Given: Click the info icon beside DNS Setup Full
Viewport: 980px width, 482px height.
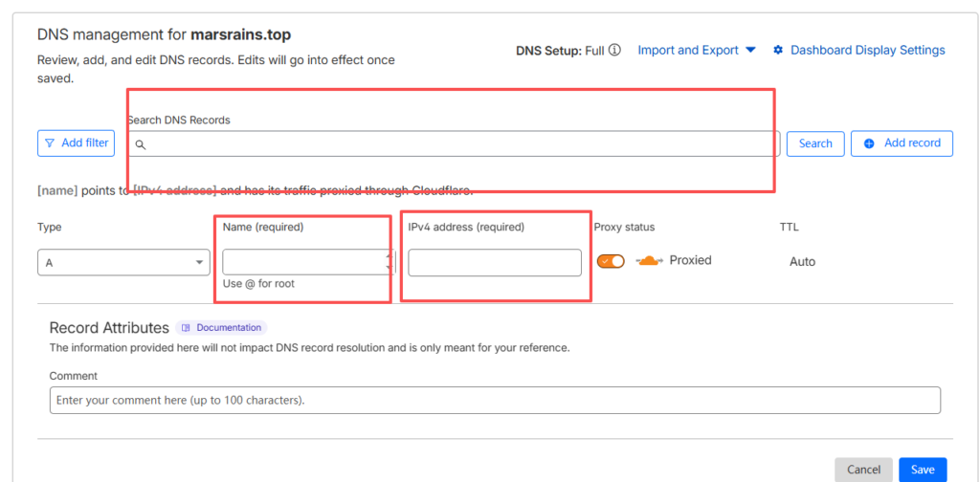Looking at the screenshot, I should tap(614, 51).
